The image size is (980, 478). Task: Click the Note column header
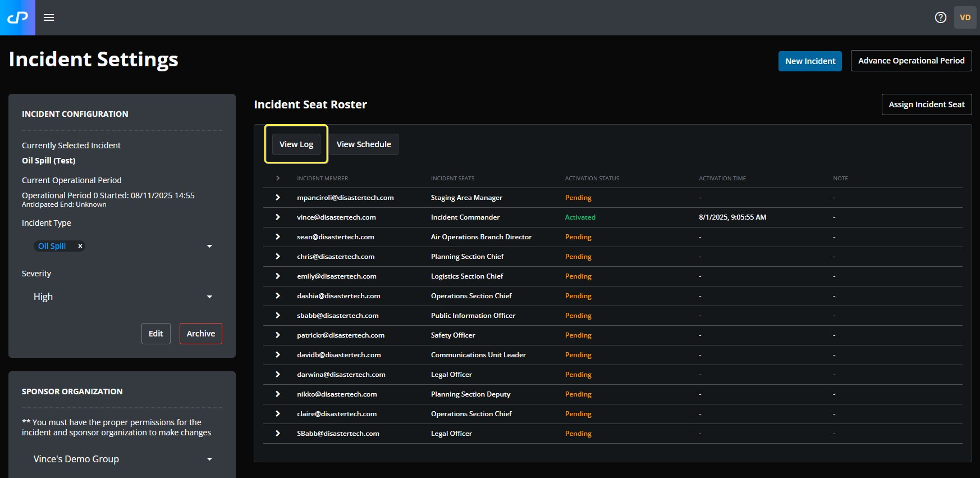pos(840,179)
